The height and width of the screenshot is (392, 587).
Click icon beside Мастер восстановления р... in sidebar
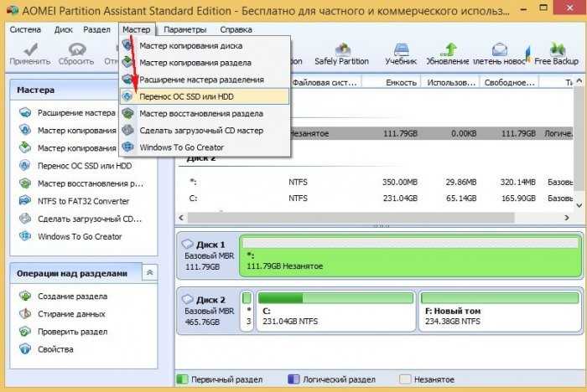(25, 183)
